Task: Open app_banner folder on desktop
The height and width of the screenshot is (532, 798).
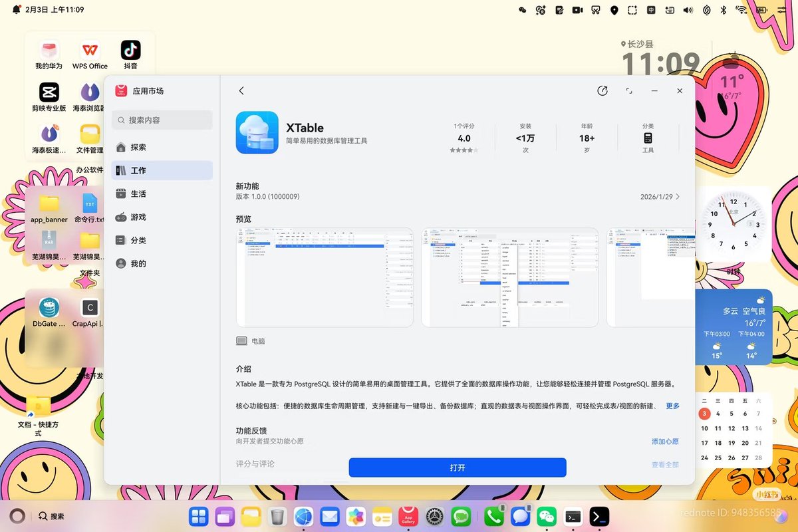Action: coord(49,208)
